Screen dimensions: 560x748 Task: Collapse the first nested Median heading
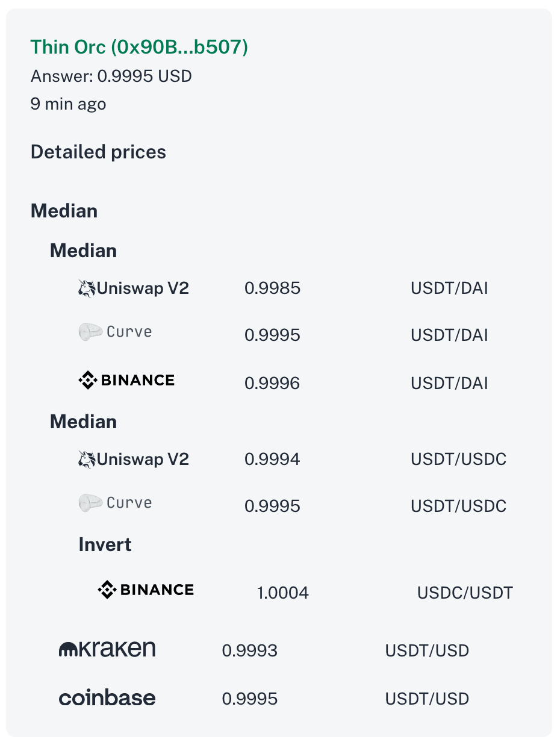coord(83,251)
